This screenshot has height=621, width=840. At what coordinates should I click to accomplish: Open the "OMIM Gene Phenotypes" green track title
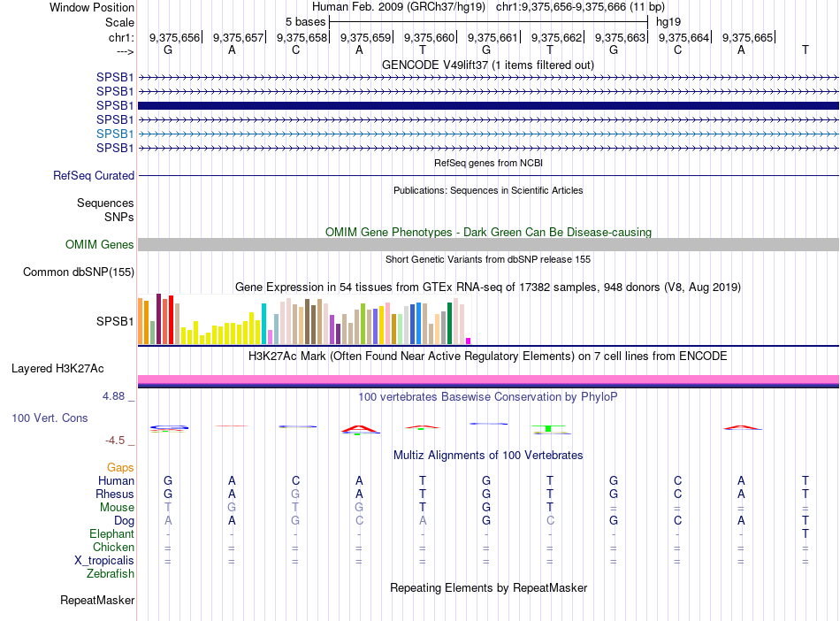tap(488, 232)
